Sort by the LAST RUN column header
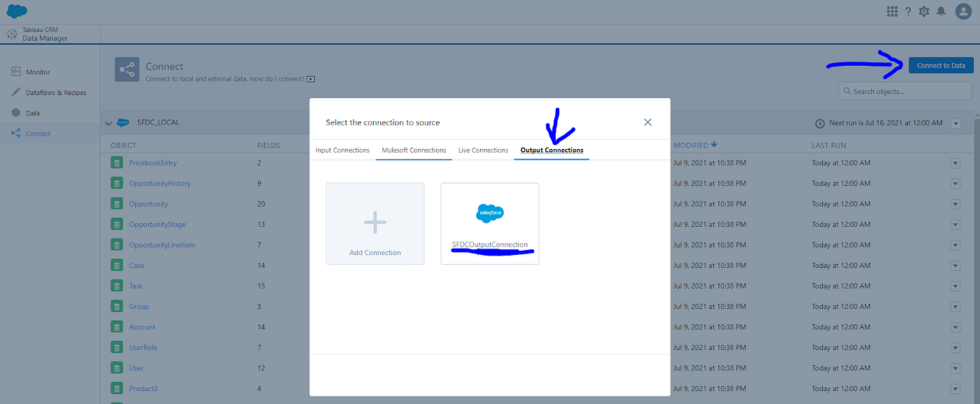 tap(829, 146)
